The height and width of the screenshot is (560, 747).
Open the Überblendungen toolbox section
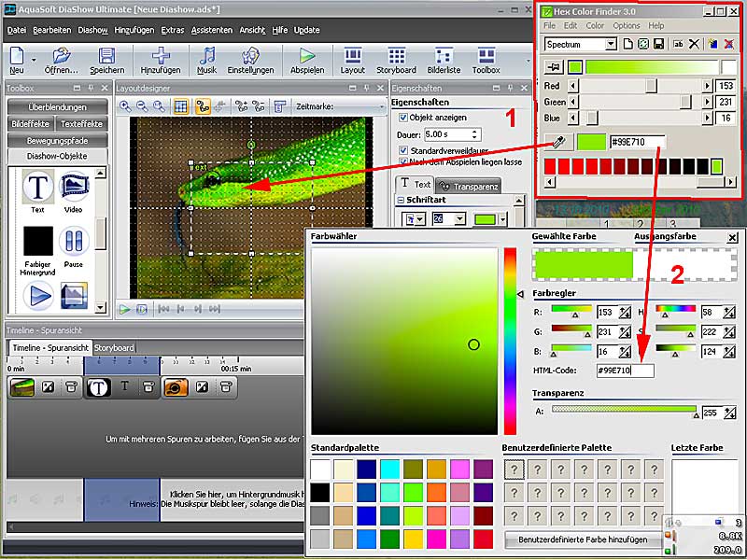coord(56,106)
